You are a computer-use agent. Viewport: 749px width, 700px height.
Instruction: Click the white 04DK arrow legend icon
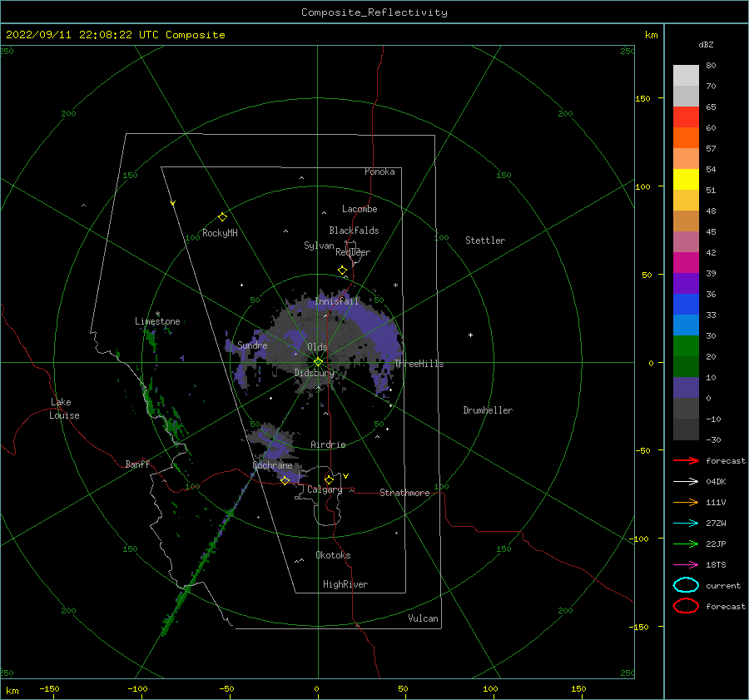(x=686, y=481)
